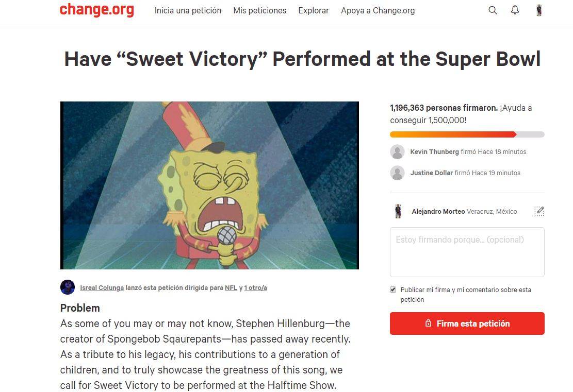
Task: Uncheck 'Publicar mi firma y mi comentario'
Action: coord(392,289)
